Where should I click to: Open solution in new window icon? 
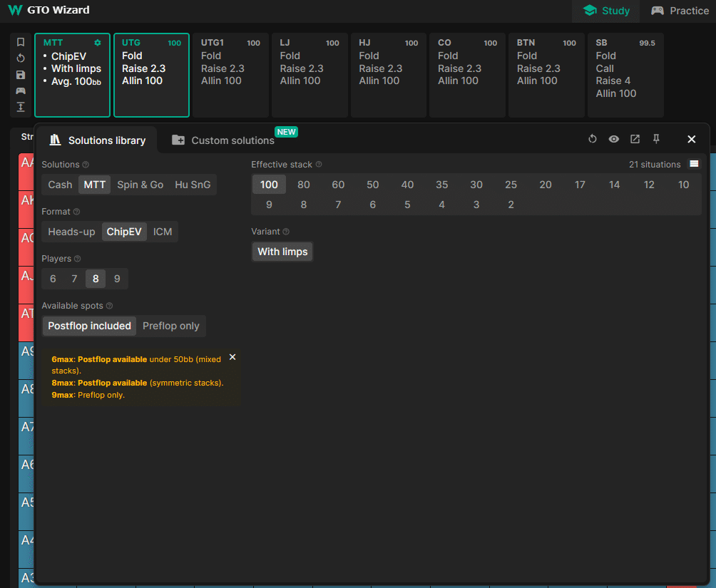click(635, 139)
